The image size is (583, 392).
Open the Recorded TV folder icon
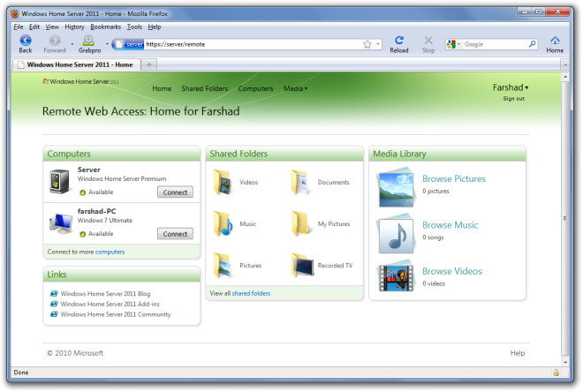click(x=302, y=265)
